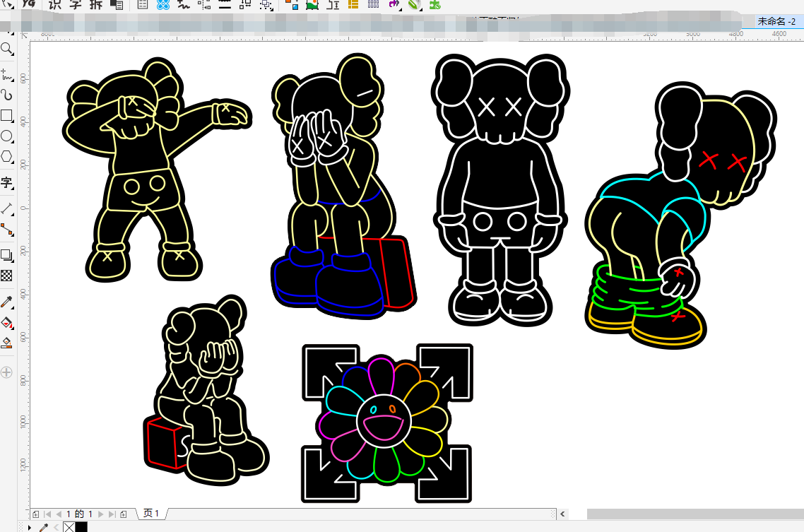Go to the next page

tap(100, 514)
